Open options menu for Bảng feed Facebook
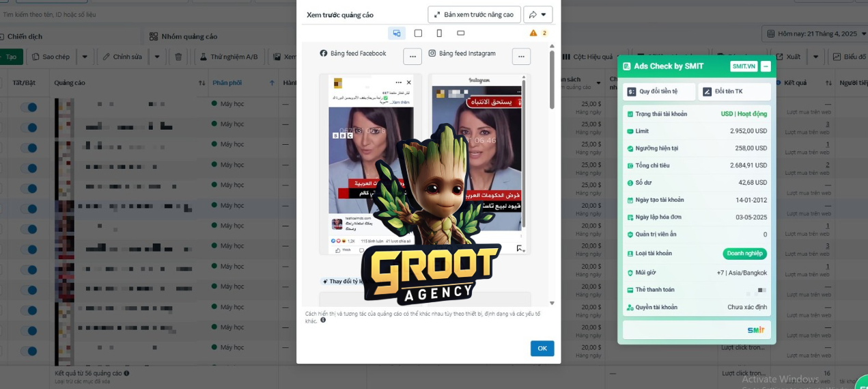This screenshot has height=389, width=868. click(412, 56)
